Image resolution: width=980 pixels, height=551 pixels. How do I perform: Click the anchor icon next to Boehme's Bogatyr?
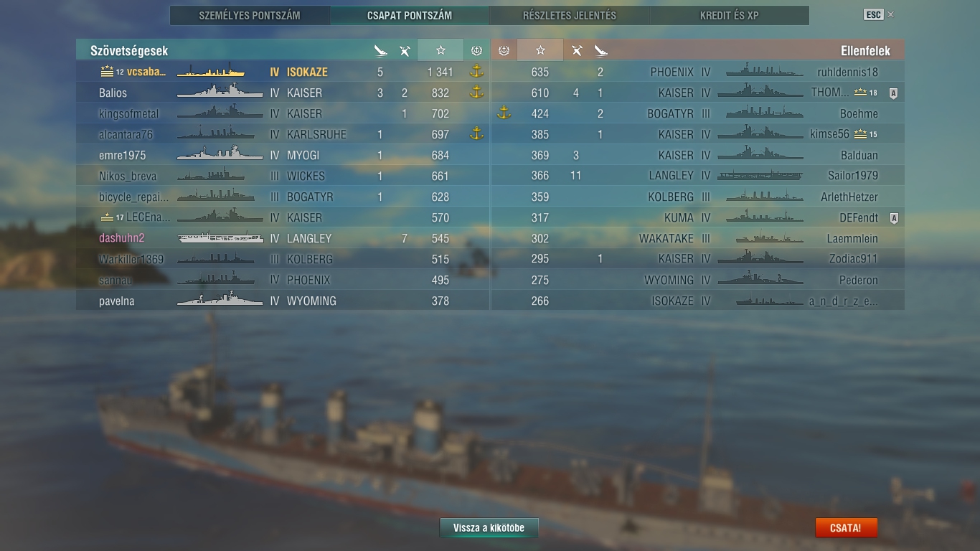point(504,113)
